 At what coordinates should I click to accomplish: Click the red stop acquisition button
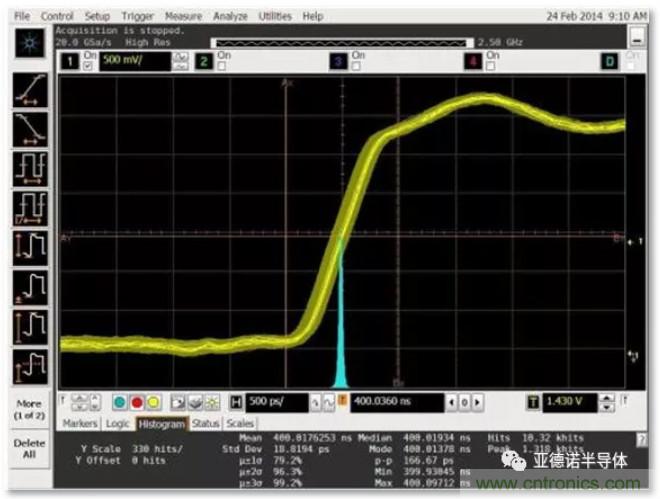click(x=136, y=402)
